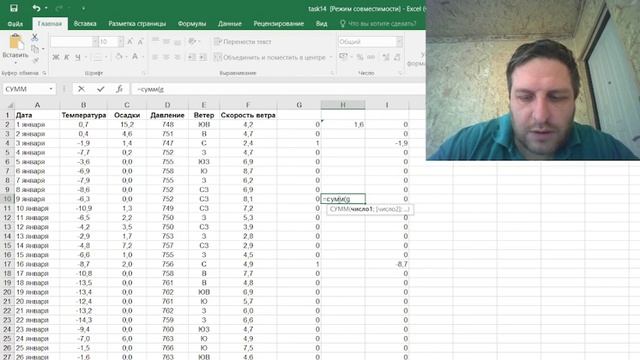Open the Customize Quick Access Toolbar dropdown
The image size is (640, 360).
pyautogui.click(x=83, y=8)
